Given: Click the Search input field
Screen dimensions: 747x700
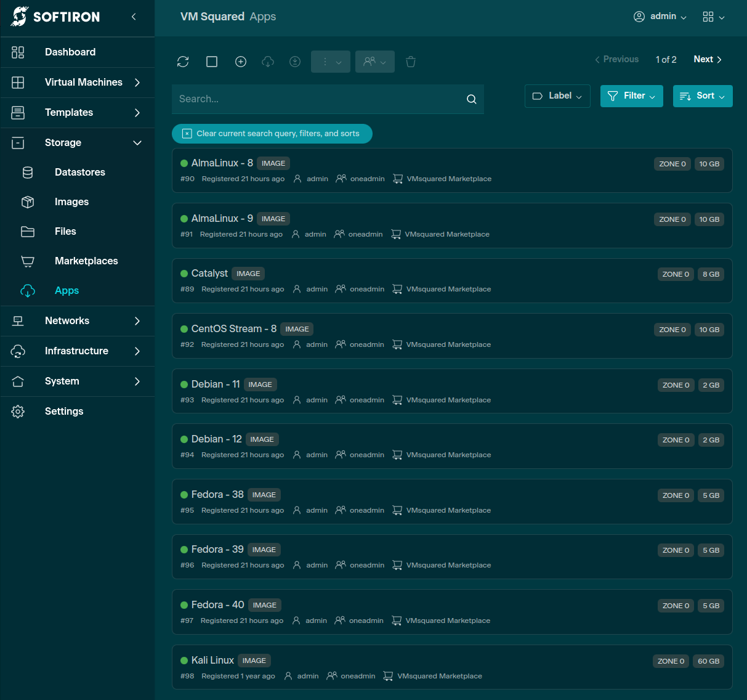Looking at the screenshot, I should pyautogui.click(x=317, y=99).
